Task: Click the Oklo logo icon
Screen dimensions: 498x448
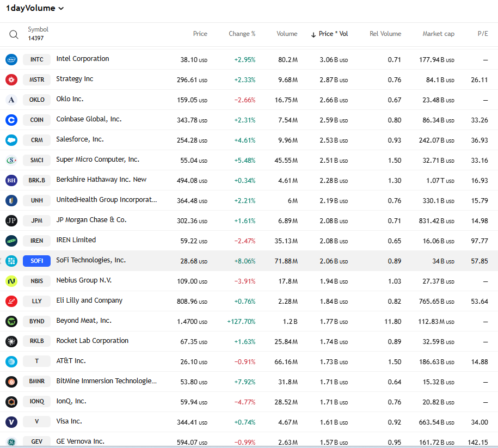Action: tap(11, 100)
